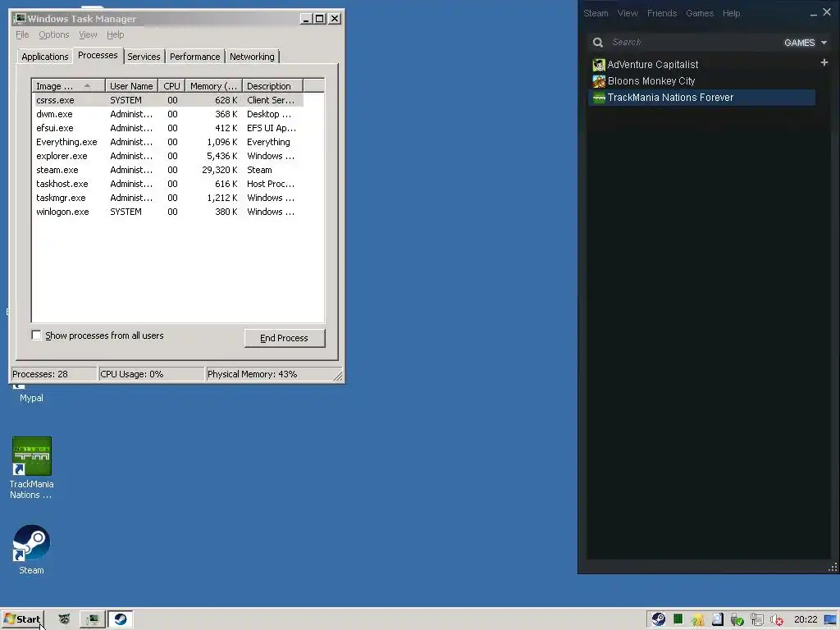Sort by the User Name column header

point(131,85)
